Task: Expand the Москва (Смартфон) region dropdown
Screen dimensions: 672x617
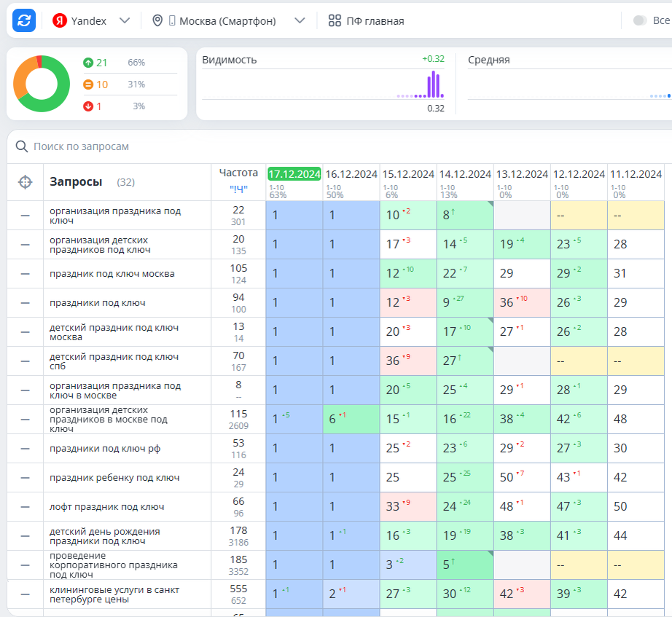Action: [300, 20]
